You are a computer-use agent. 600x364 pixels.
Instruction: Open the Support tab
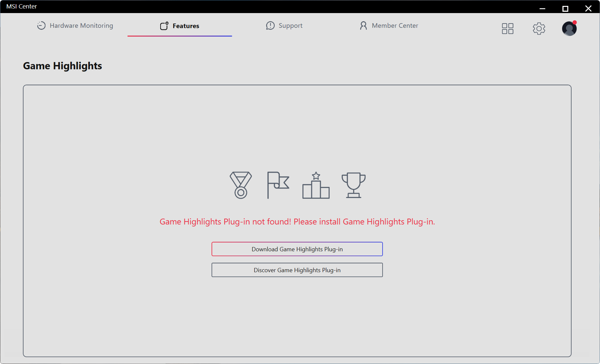tap(284, 25)
